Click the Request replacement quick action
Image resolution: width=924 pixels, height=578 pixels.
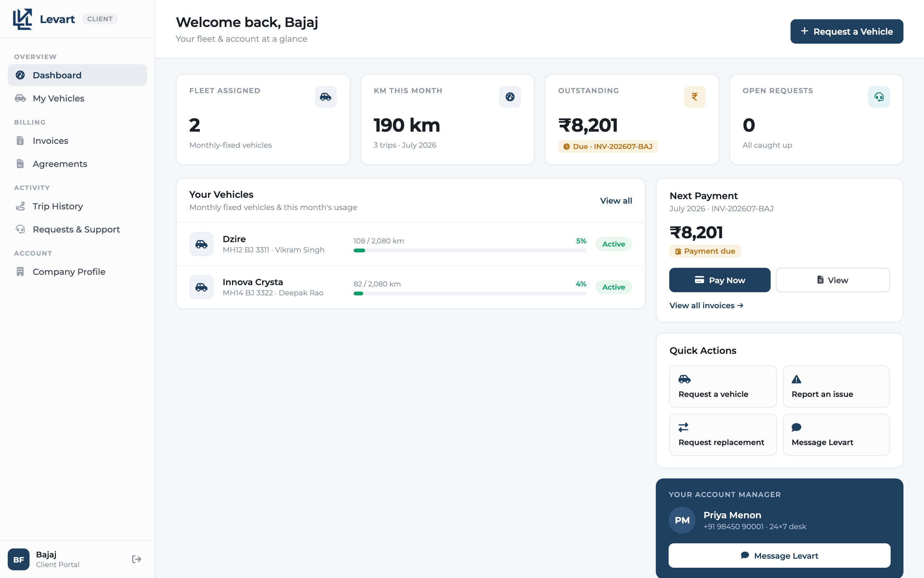click(x=723, y=435)
